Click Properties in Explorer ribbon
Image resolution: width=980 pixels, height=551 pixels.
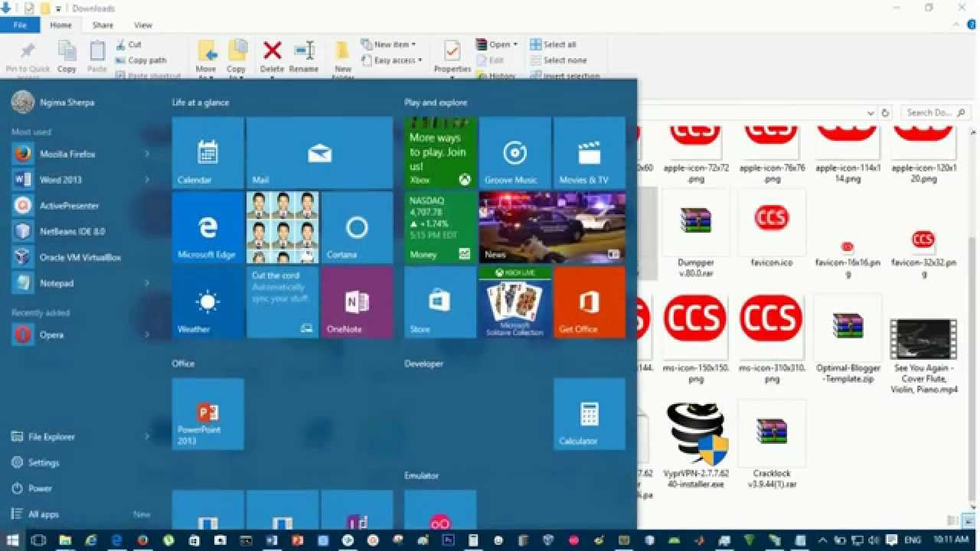point(452,57)
